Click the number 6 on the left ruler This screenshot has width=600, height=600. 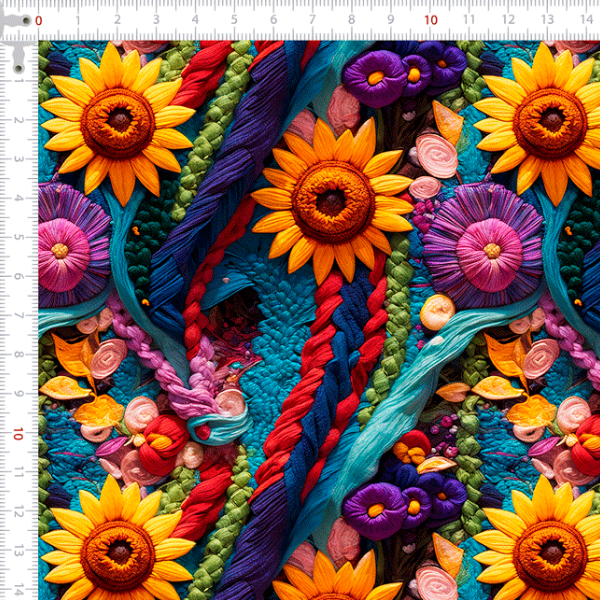18,277
